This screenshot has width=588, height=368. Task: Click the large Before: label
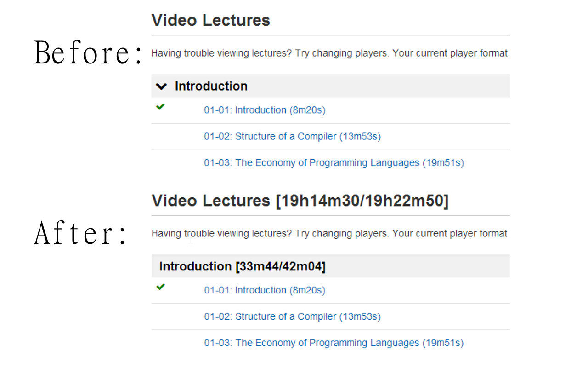[88, 52]
